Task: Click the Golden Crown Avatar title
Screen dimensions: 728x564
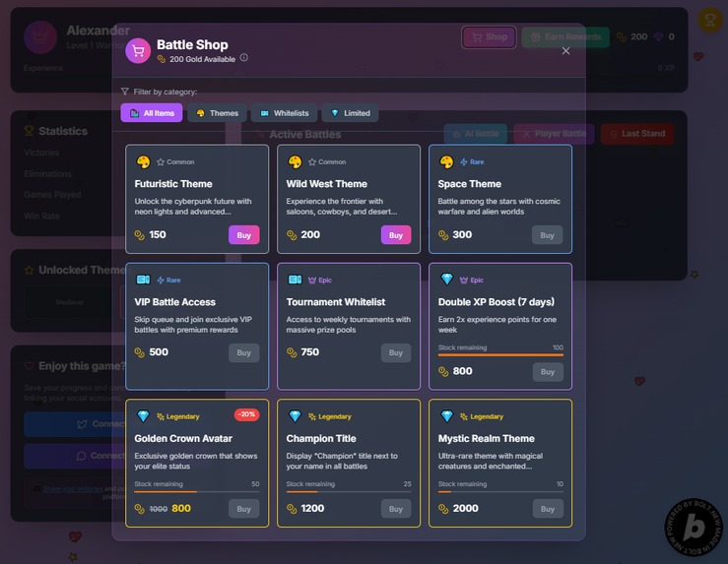Action: tap(183, 438)
